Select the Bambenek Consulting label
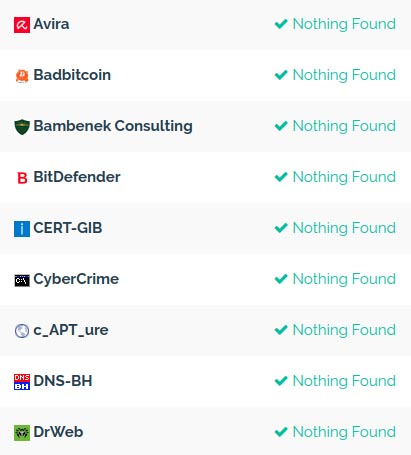The height and width of the screenshot is (455, 411). pos(113,126)
